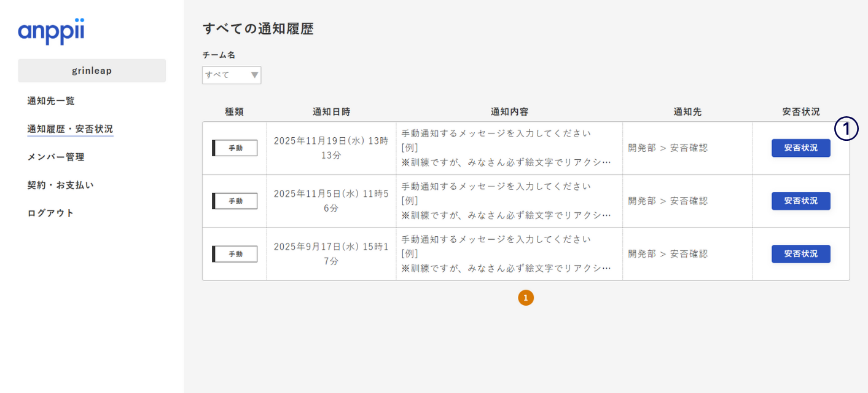This screenshot has height=393, width=868.
Task: Click 手動 badge on November 5 row
Action: point(235,201)
